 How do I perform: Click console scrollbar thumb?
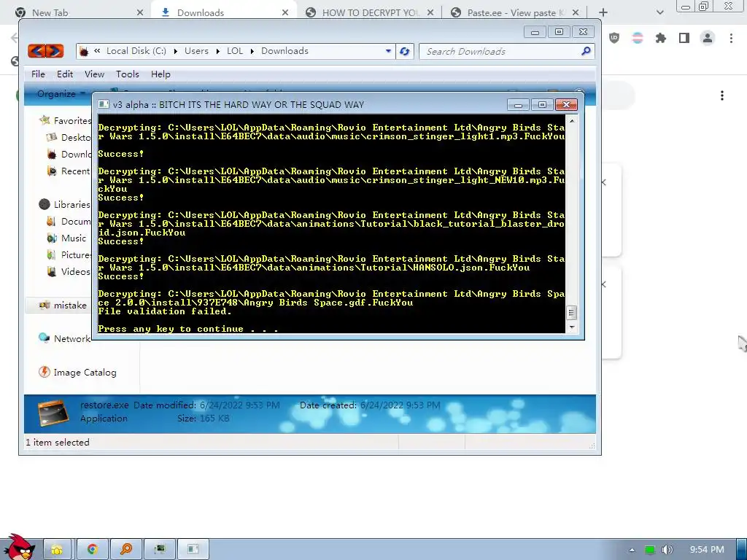[572, 312]
